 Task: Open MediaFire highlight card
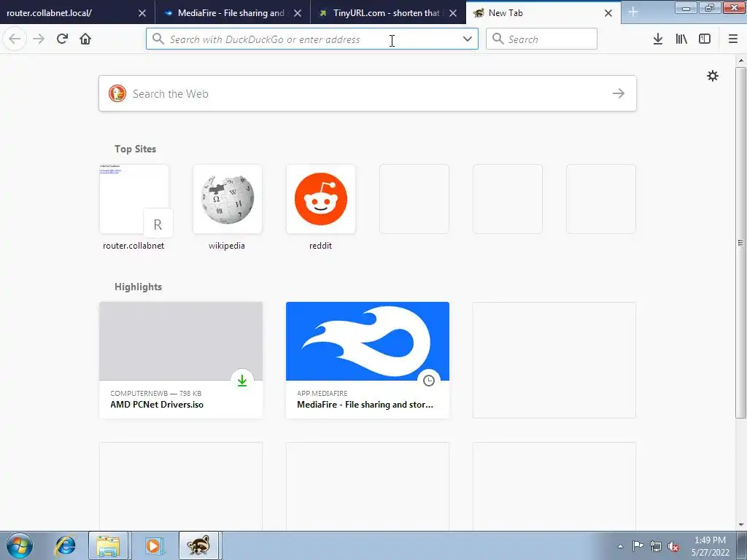pos(368,360)
